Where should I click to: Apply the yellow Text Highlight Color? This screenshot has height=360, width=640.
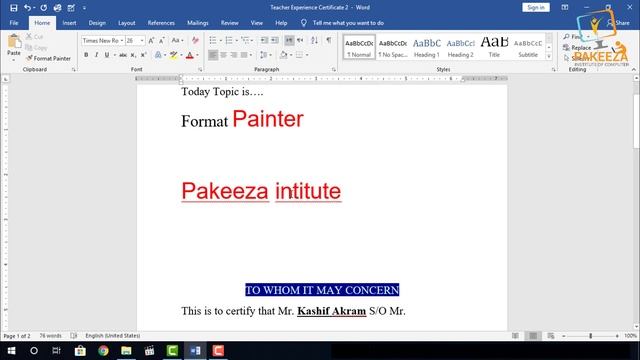pos(173,55)
